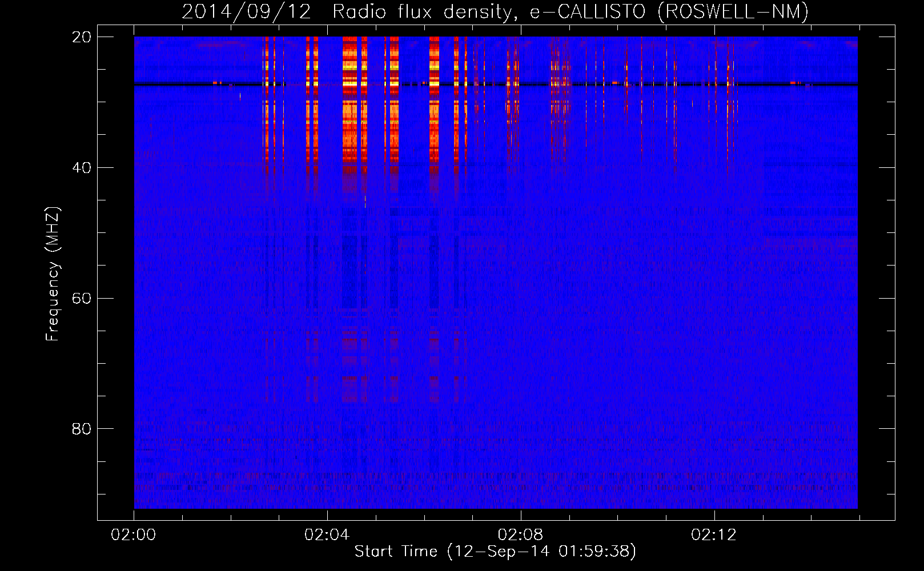Screen dimensions: 924x571
Task: Click the 'Frequency (MHZ)' axis label
Action: tap(52, 274)
